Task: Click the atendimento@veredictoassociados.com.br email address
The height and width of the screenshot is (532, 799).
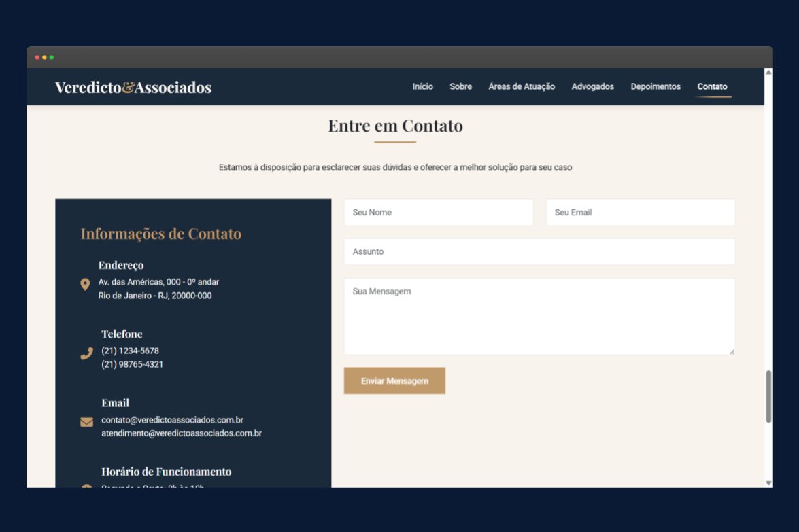Action: click(181, 433)
